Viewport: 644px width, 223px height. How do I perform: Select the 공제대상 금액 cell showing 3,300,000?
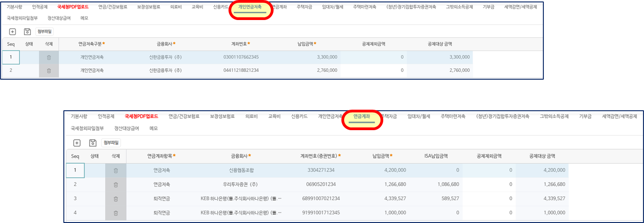(x=440, y=57)
